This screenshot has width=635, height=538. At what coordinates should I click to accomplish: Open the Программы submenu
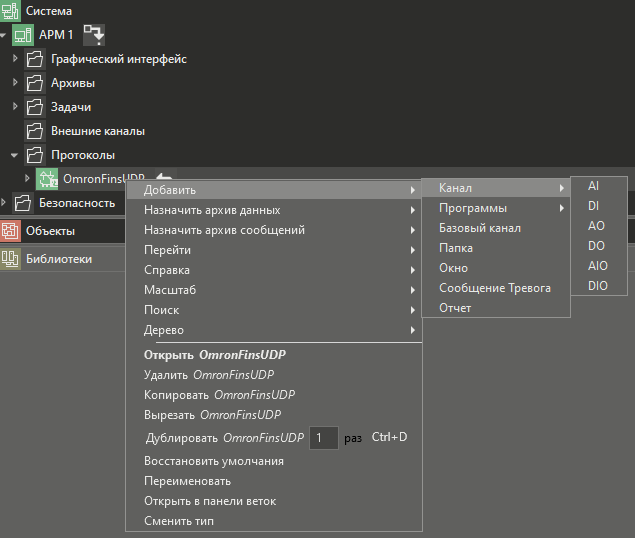click(x=496, y=208)
